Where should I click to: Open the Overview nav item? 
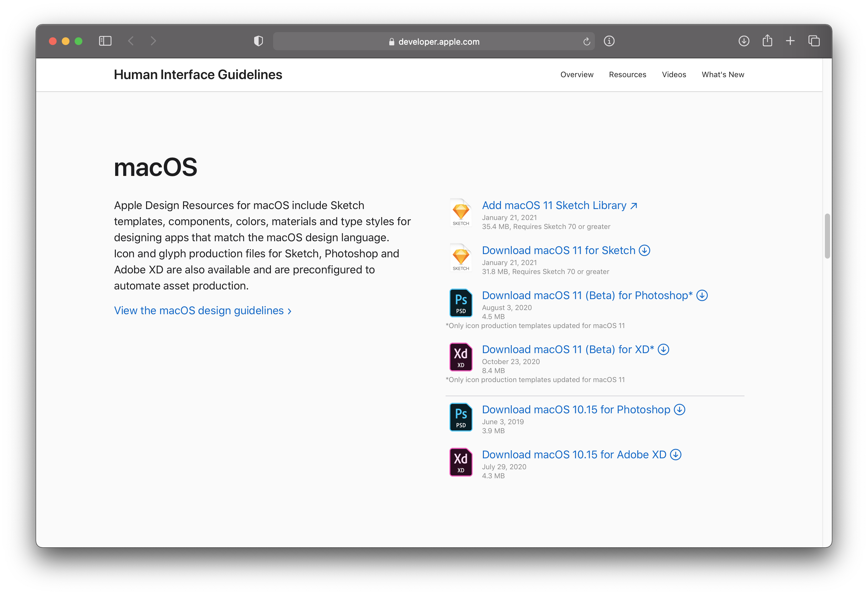[577, 75]
